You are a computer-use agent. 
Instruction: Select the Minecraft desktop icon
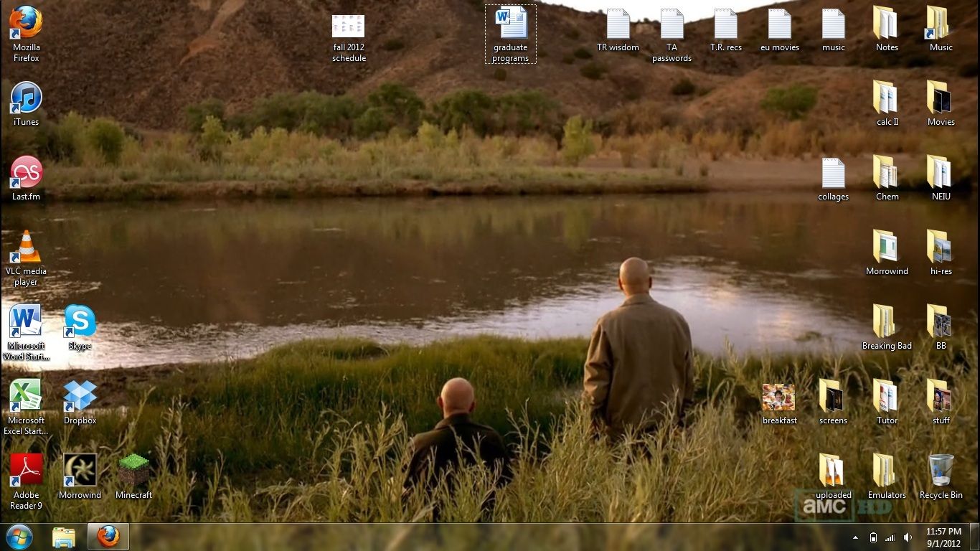tap(133, 472)
